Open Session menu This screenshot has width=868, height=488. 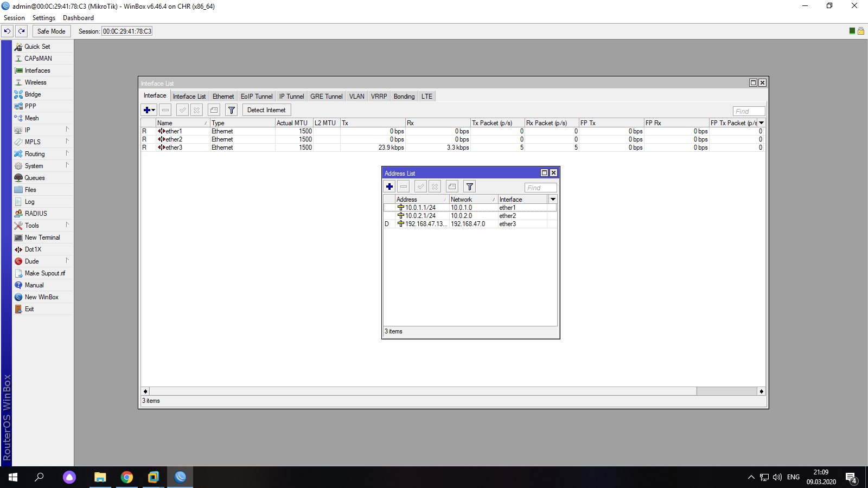coord(14,18)
